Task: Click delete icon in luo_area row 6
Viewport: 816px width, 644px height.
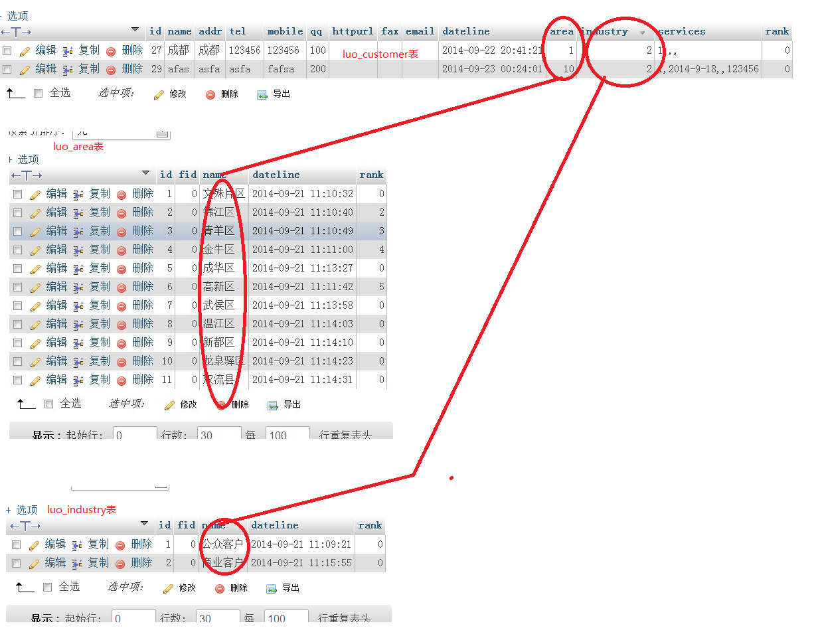Action: pyautogui.click(x=122, y=287)
